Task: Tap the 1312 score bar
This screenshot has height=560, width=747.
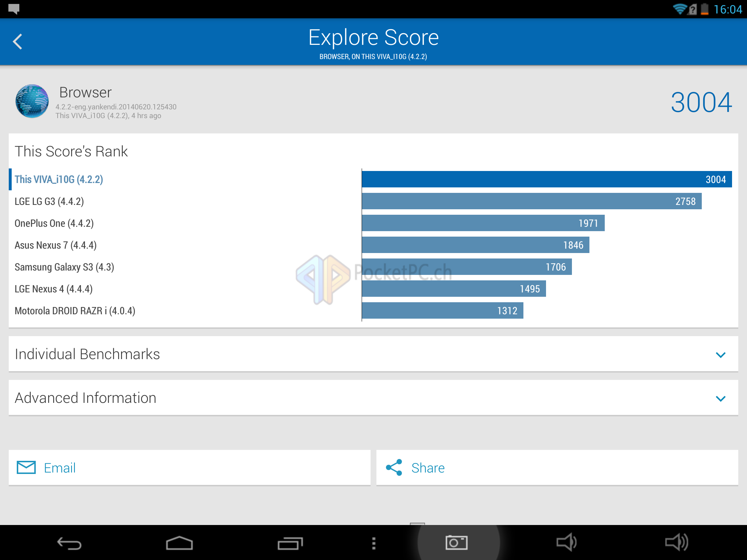Action: tap(442, 311)
